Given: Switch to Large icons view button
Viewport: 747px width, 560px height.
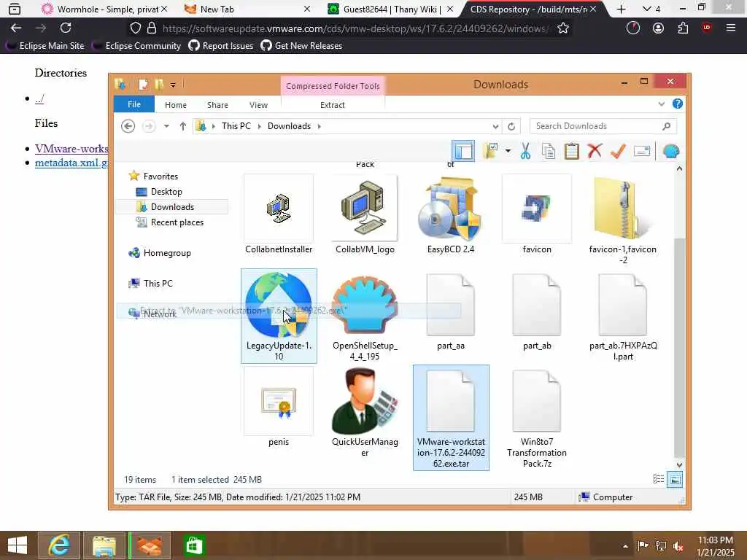Looking at the screenshot, I should [675, 480].
